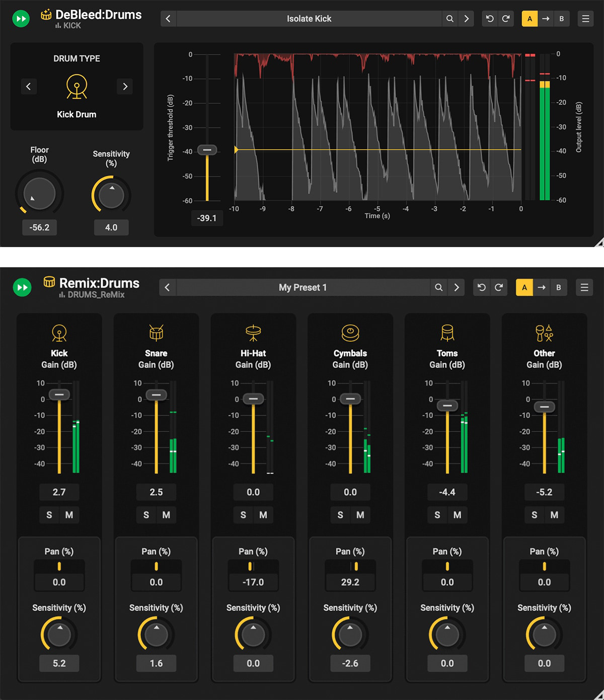This screenshot has height=700, width=604.
Task: Click the Floor (dB) knob
Action: [x=39, y=193]
